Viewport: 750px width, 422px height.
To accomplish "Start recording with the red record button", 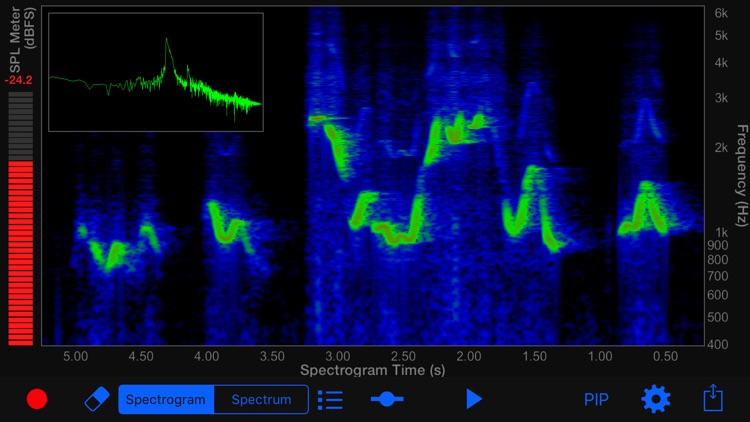I will tap(37, 399).
